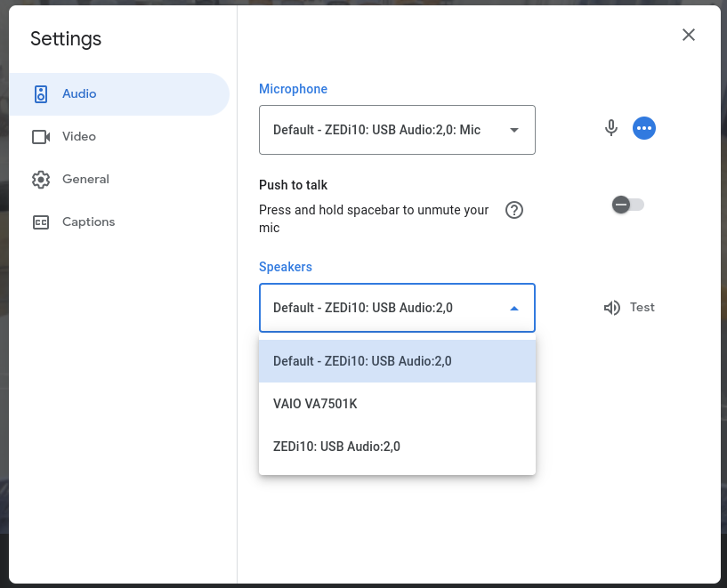Open the Microphone device dropdown
The height and width of the screenshot is (588, 727).
click(x=397, y=130)
